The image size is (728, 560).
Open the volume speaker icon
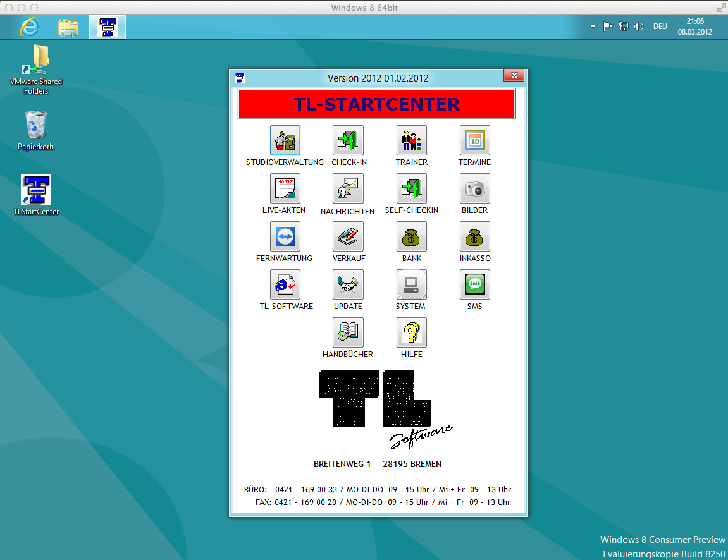click(x=639, y=27)
